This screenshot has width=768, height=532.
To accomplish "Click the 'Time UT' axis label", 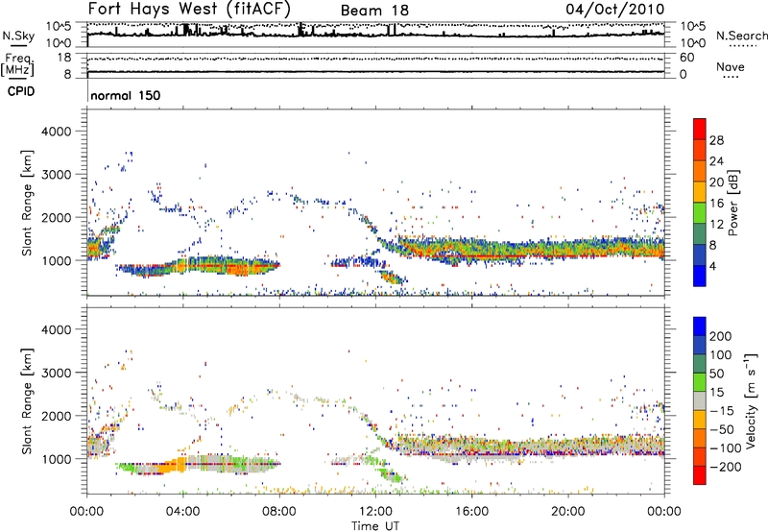I will click(x=375, y=526).
